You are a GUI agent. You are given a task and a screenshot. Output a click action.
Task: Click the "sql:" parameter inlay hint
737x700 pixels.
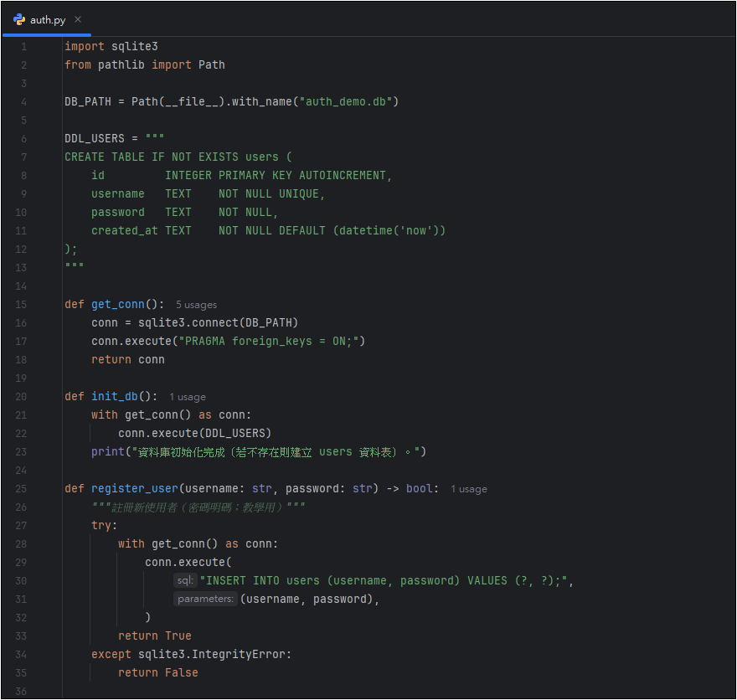pos(185,581)
